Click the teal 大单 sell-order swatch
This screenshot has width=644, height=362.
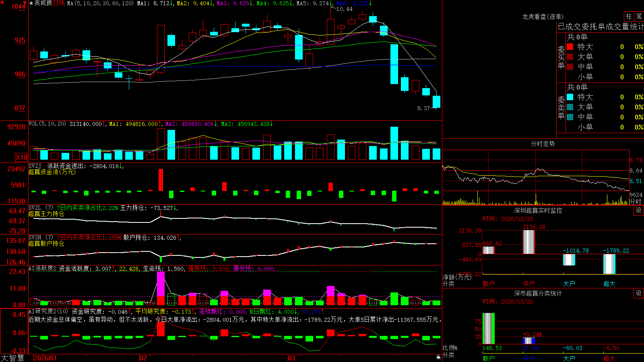570,107
